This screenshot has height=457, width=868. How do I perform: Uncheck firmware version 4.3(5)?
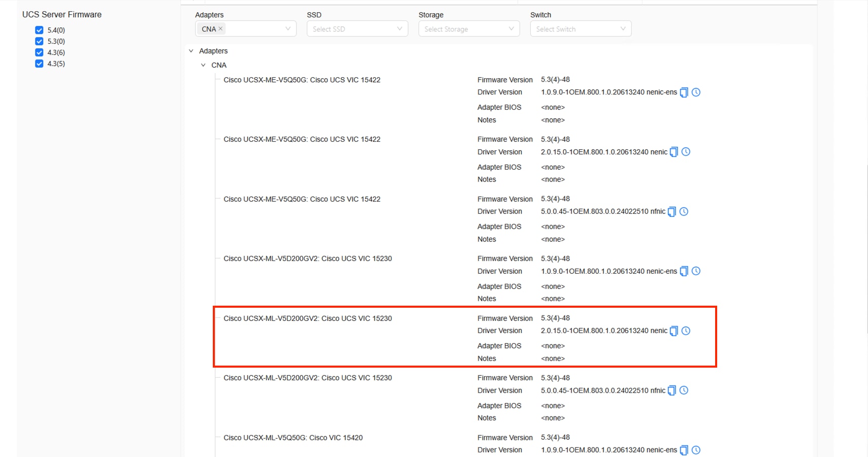pyautogui.click(x=39, y=63)
